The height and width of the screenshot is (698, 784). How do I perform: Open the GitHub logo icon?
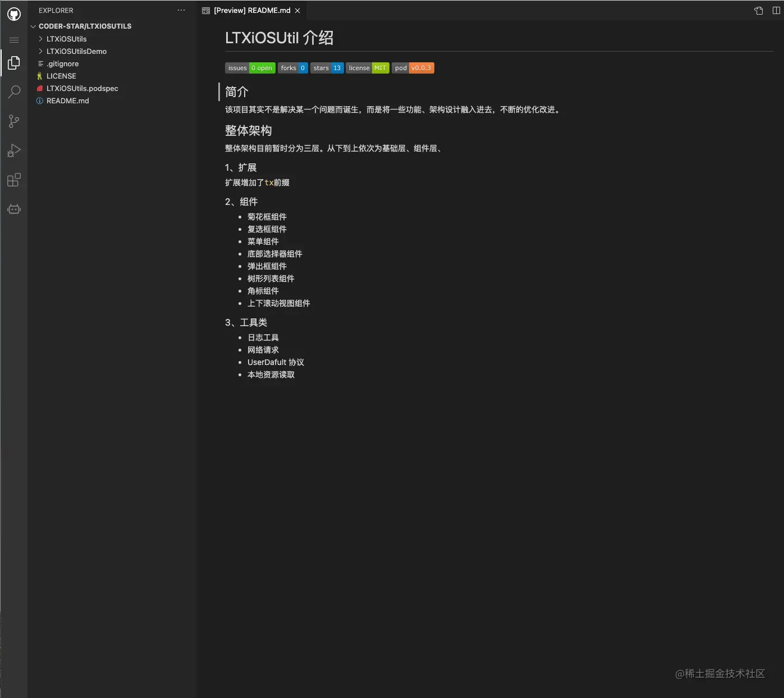point(13,13)
